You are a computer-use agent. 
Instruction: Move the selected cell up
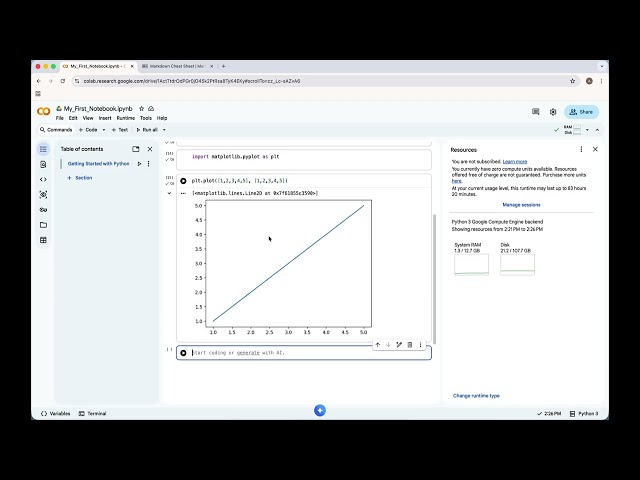point(378,345)
